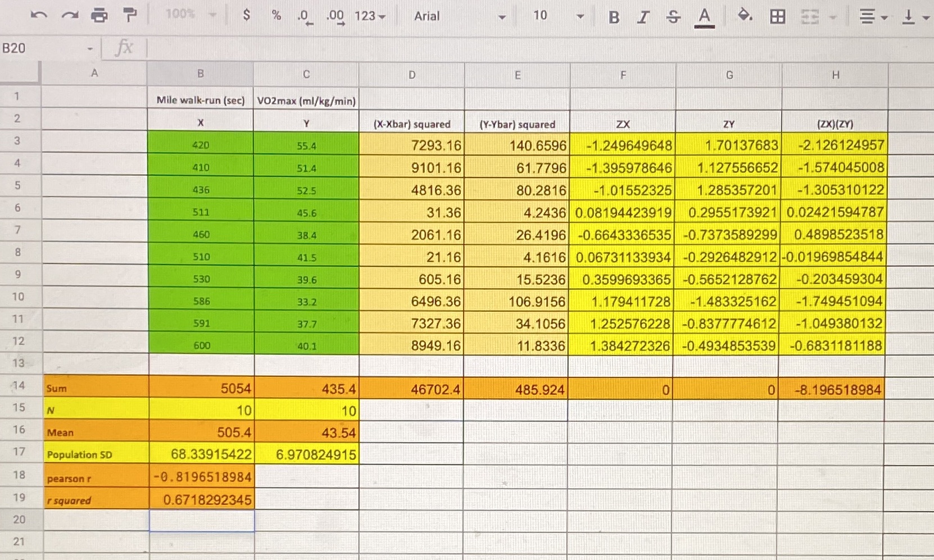Click the Merge cells icon
This screenshot has height=560, width=934.
pos(809,17)
